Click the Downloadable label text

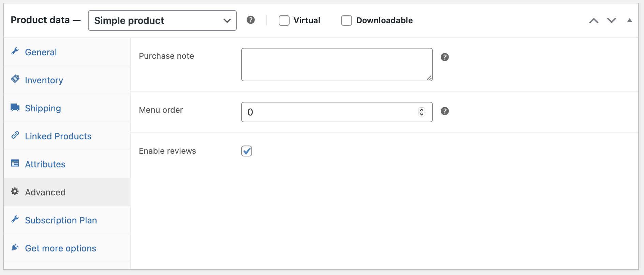(x=384, y=20)
